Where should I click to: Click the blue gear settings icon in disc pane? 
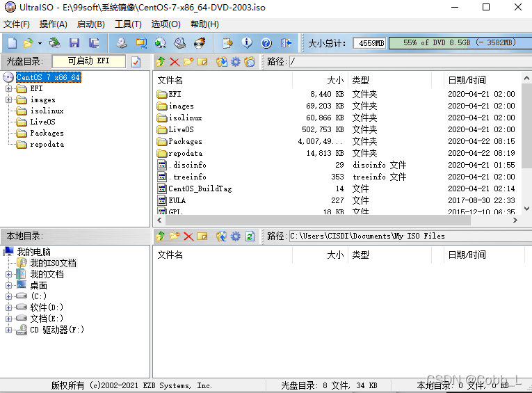coord(236,62)
